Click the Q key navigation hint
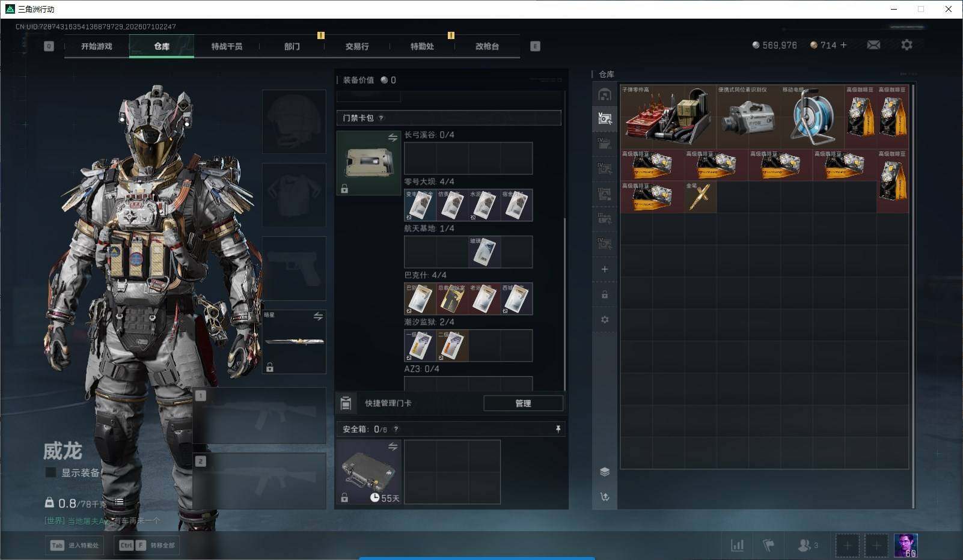Image resolution: width=963 pixels, height=560 pixels. [49, 46]
